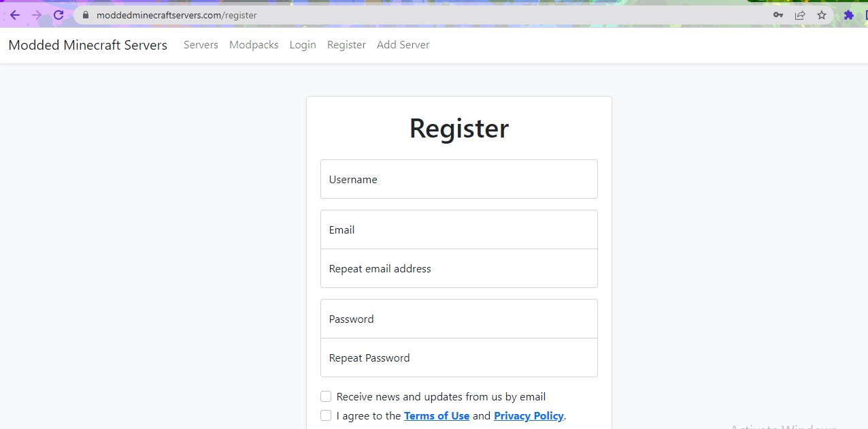Reload the page with the refresh icon

pos(59,15)
